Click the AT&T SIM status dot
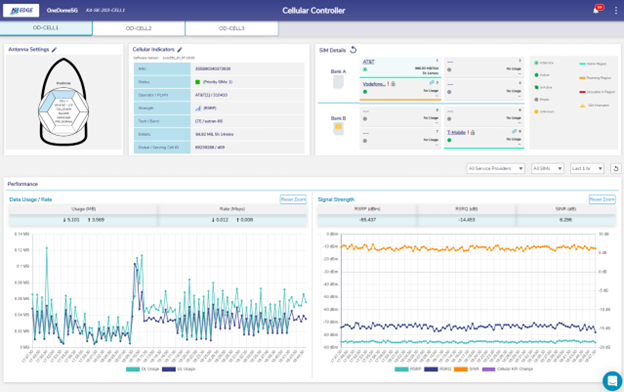The width and height of the screenshot is (624, 392). point(365,70)
